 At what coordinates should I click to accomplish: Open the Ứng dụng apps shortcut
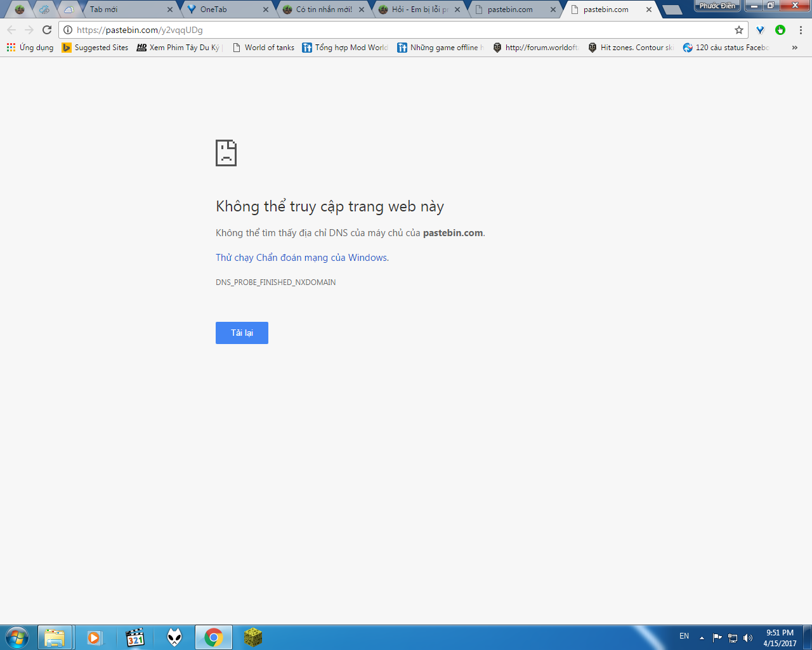[30, 48]
